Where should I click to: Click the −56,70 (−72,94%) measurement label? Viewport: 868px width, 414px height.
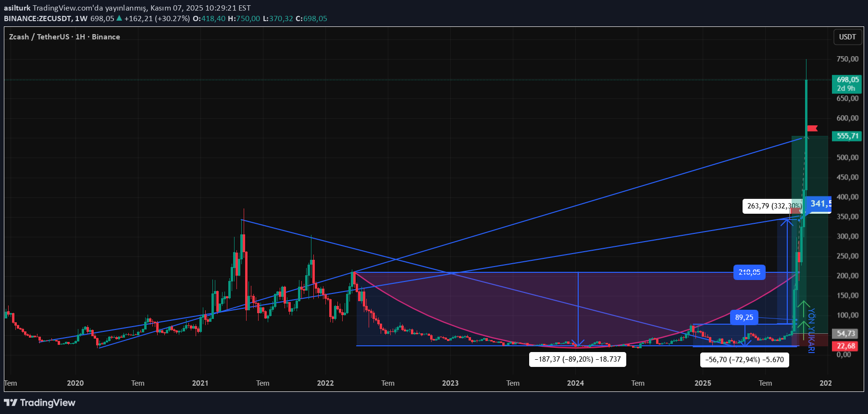click(x=744, y=360)
